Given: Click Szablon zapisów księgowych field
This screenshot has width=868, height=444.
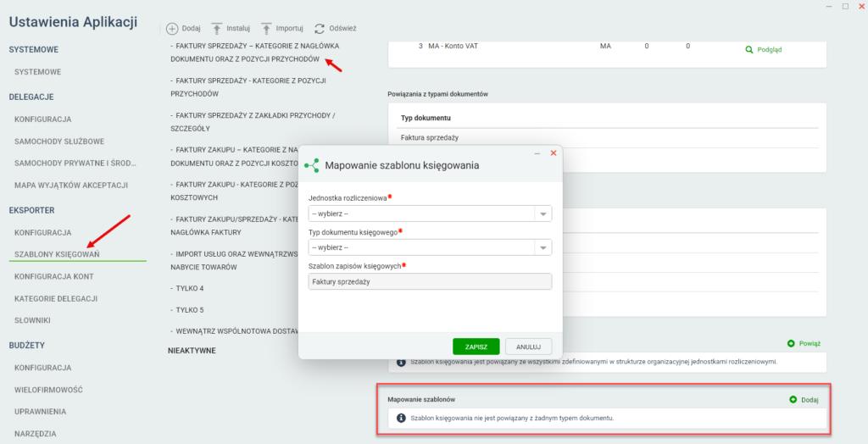Looking at the screenshot, I should [x=430, y=282].
